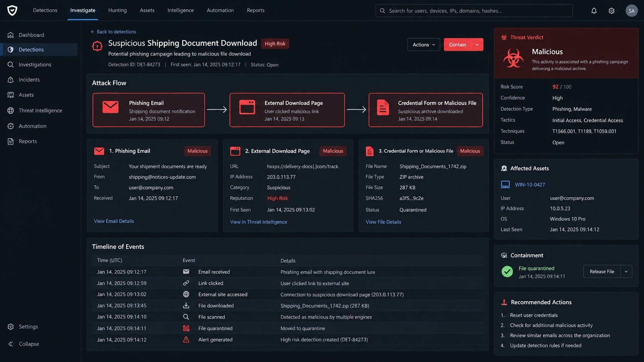This screenshot has width=644, height=362.
Task: Click the Incidents bell icon in the sidebar
Action: click(x=11, y=80)
